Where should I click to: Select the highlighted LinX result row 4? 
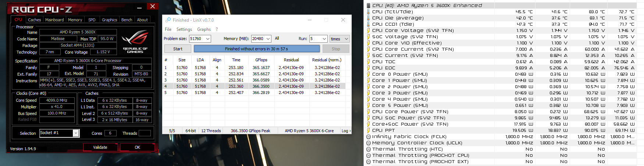[x=254, y=86]
